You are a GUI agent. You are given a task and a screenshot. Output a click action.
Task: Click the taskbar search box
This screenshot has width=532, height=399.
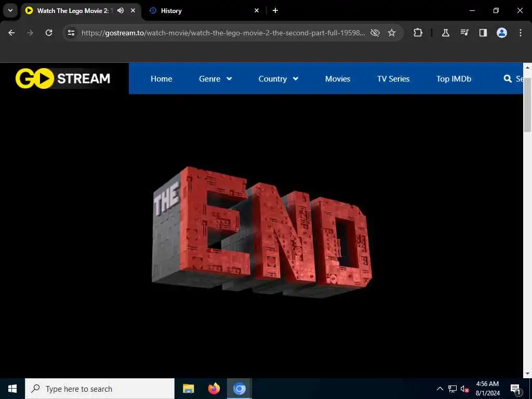(x=100, y=389)
